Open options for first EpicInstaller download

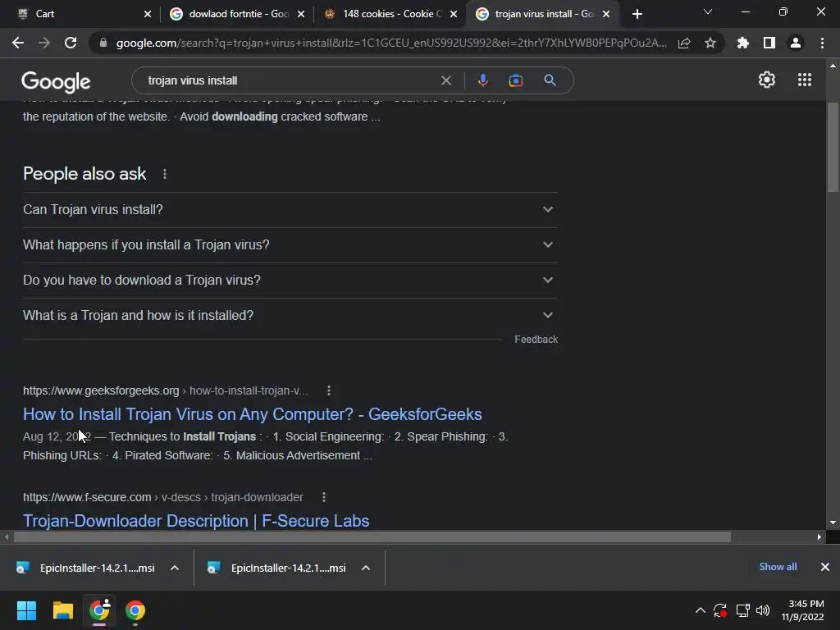point(174,568)
